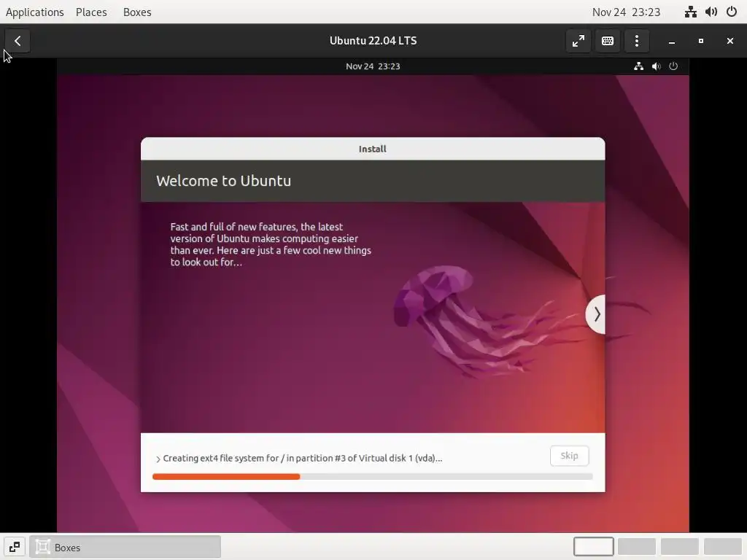Click guest power icon inside Ubuntu VM
Image resolution: width=747 pixels, height=560 pixels.
pyautogui.click(x=673, y=66)
